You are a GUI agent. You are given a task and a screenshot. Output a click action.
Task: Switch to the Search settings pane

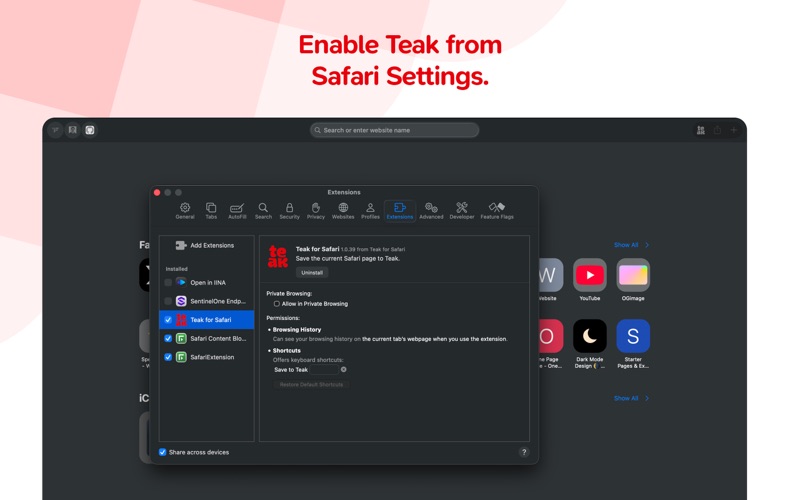pyautogui.click(x=263, y=211)
